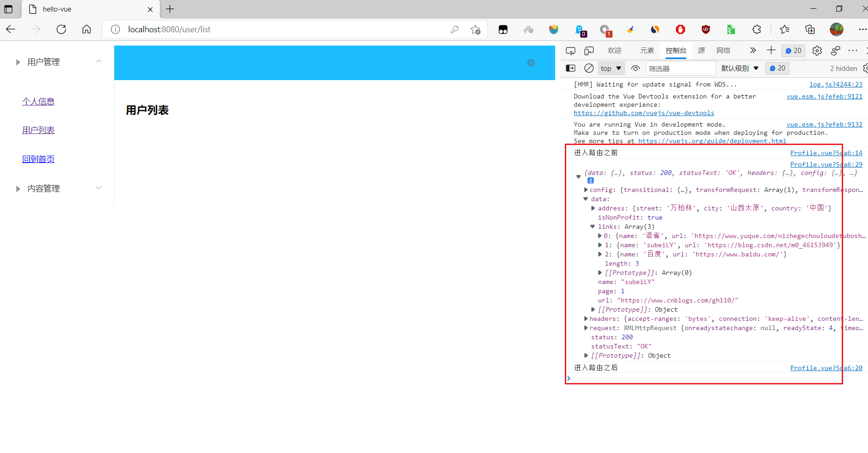
Task: Open the top context dropdown
Action: 611,68
